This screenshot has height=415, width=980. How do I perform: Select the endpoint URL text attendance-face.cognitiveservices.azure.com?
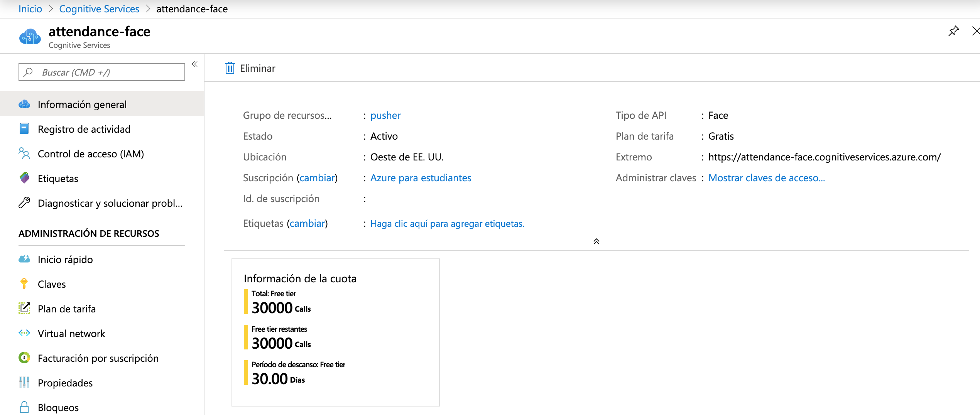click(825, 157)
